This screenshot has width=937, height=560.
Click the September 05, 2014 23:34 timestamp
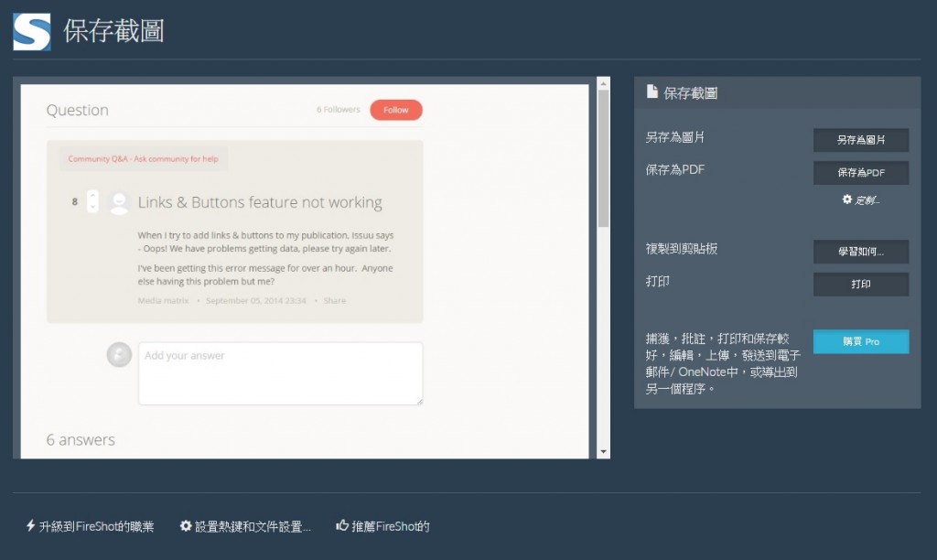coord(256,301)
